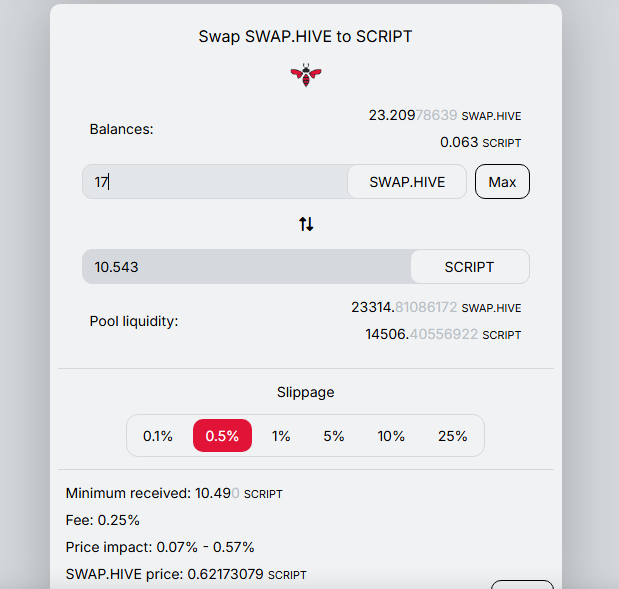Click the SWAP.HIVE balance amount 23.209
This screenshot has height=589, width=619.
pos(413,115)
